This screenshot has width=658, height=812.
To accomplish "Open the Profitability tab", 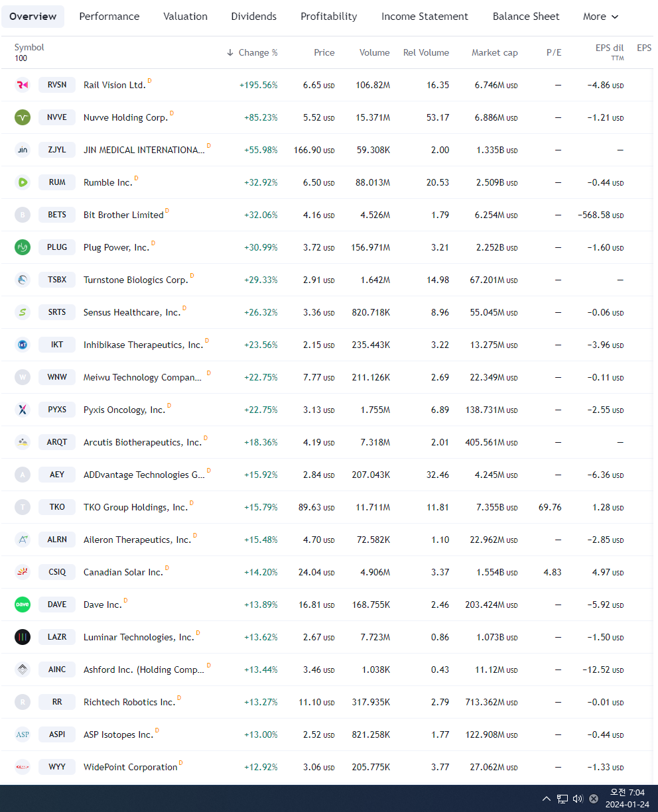I will coord(329,17).
